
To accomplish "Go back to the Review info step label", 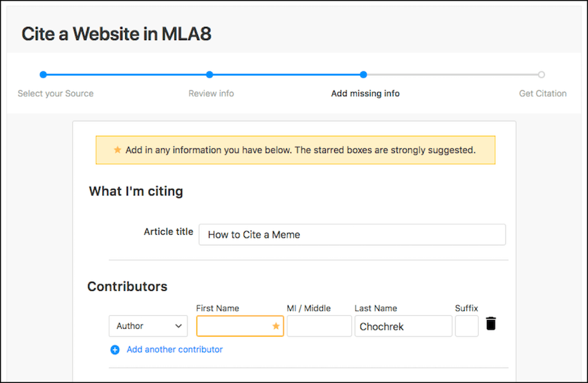I will pos(211,93).
